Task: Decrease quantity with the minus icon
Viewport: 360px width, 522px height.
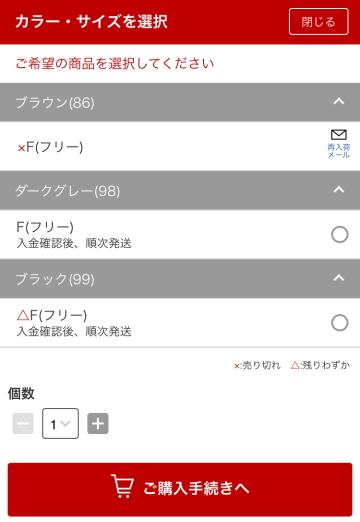Action: click(x=23, y=424)
